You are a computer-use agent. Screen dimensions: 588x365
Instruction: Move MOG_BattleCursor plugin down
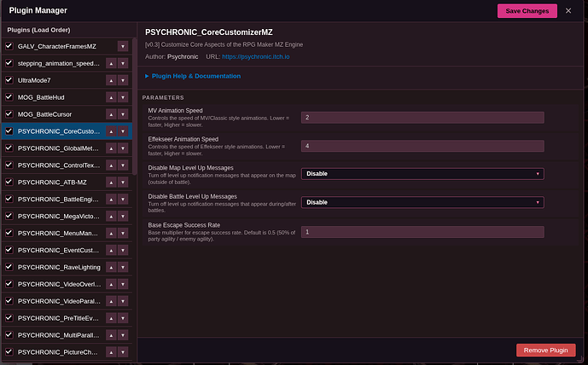(x=123, y=114)
